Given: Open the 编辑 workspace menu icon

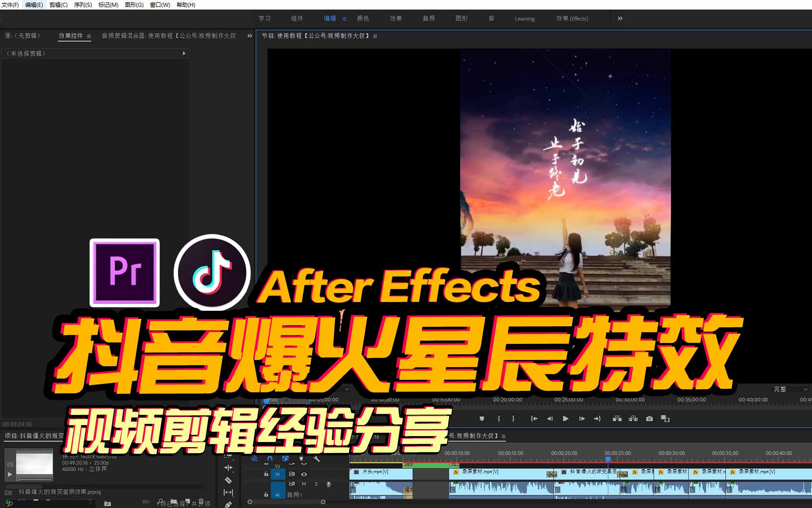Looking at the screenshot, I should (344, 19).
